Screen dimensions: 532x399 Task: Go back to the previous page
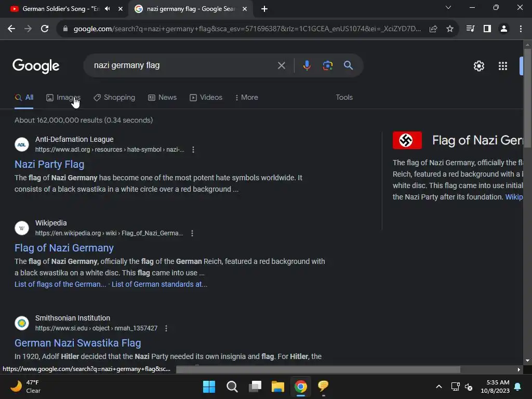tap(11, 29)
